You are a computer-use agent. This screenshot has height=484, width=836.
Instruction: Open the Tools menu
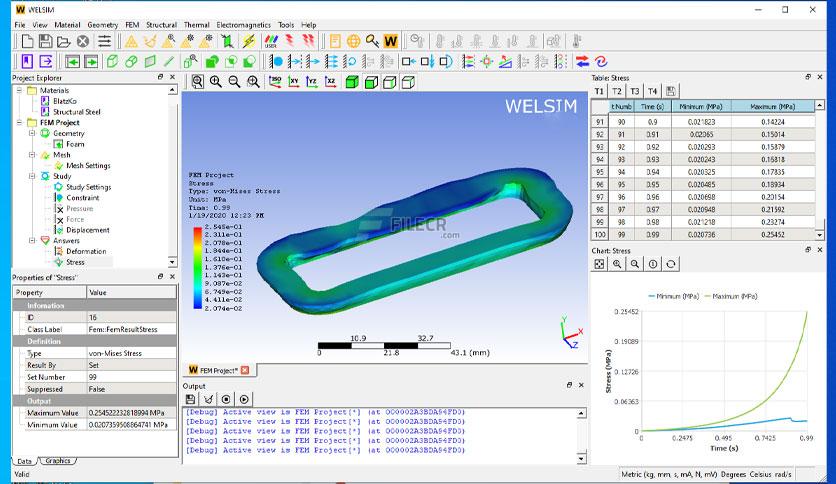(x=286, y=25)
